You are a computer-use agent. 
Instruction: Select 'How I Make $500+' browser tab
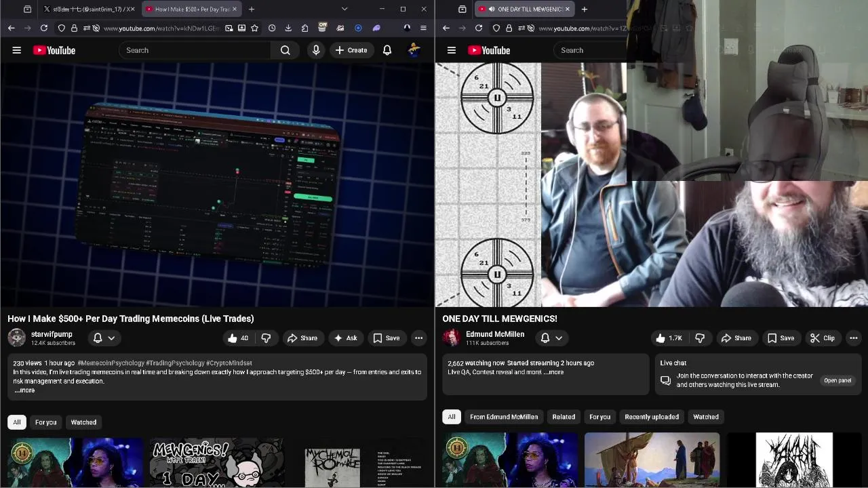point(191,9)
